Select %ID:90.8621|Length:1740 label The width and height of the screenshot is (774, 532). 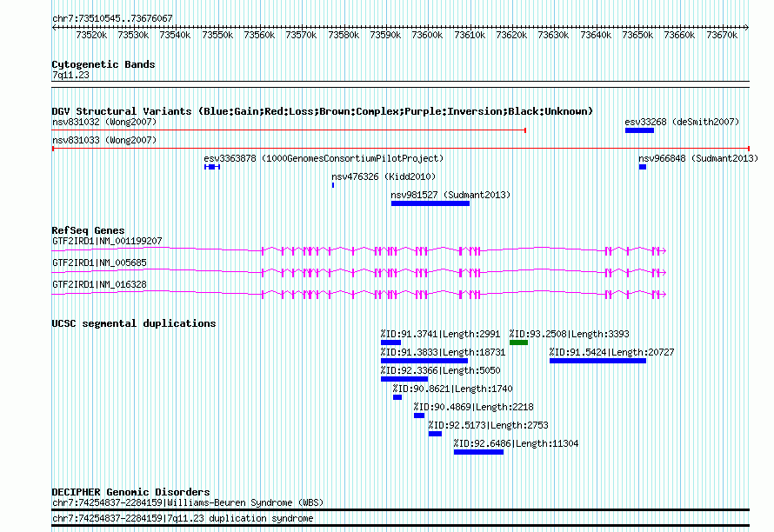452,389
